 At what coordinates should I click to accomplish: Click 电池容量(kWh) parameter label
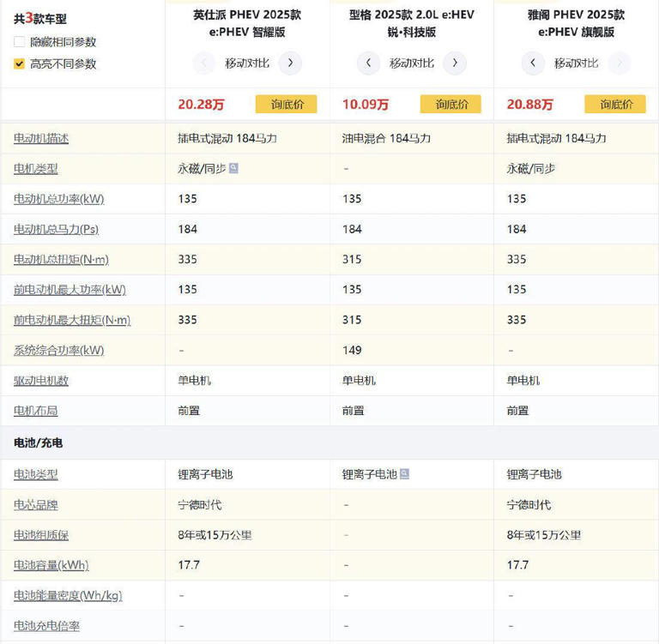click(x=51, y=565)
